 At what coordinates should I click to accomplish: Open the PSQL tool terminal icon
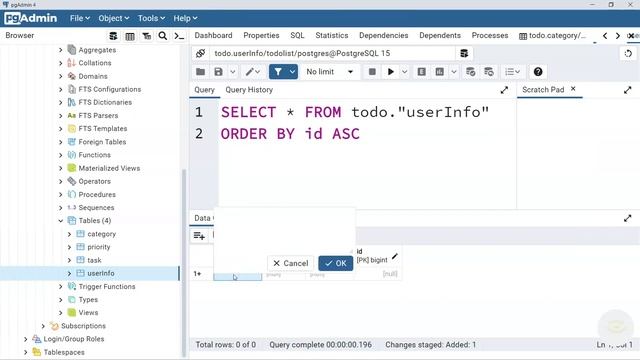tap(179, 36)
